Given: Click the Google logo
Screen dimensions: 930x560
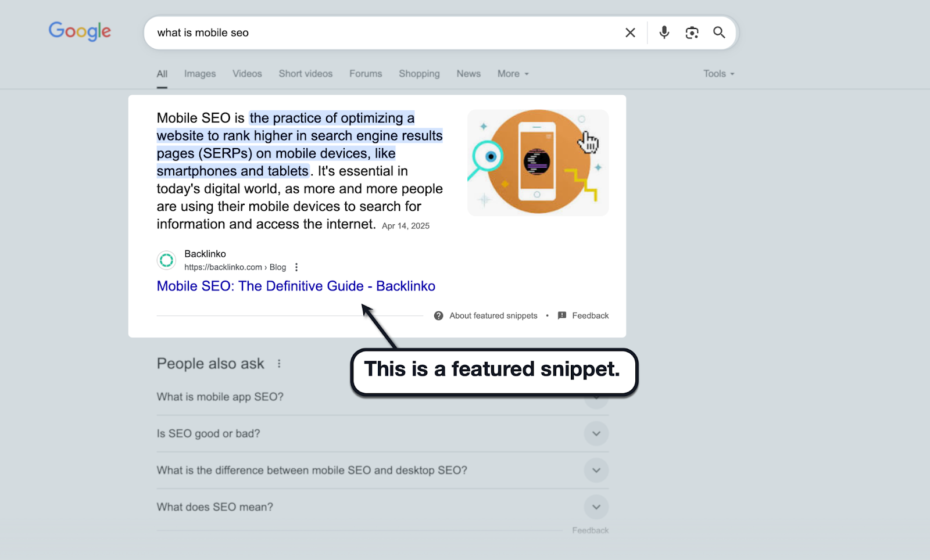Looking at the screenshot, I should coord(80,31).
